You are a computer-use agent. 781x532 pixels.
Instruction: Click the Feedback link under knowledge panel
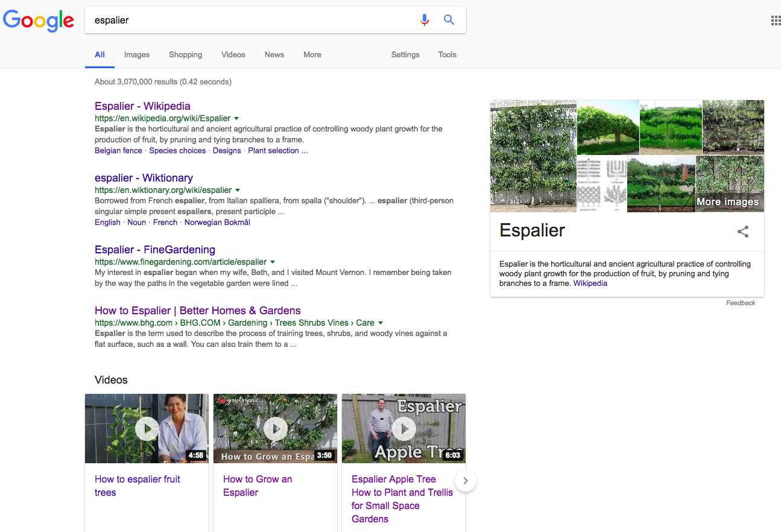point(740,303)
